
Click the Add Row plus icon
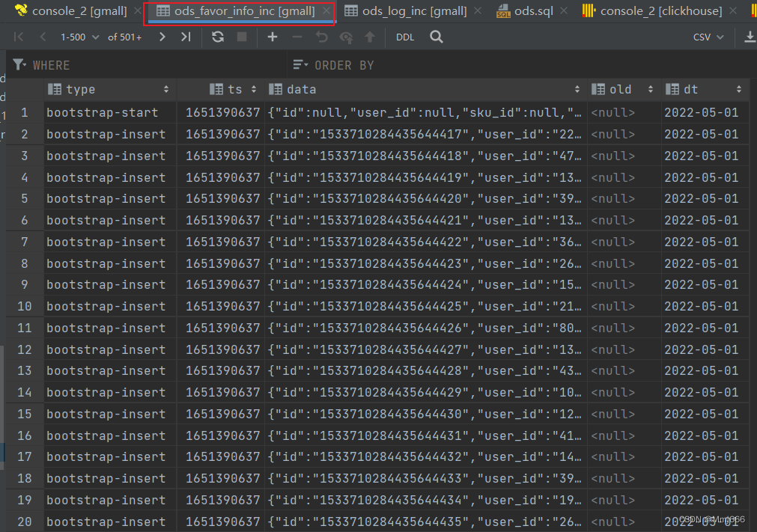point(273,37)
